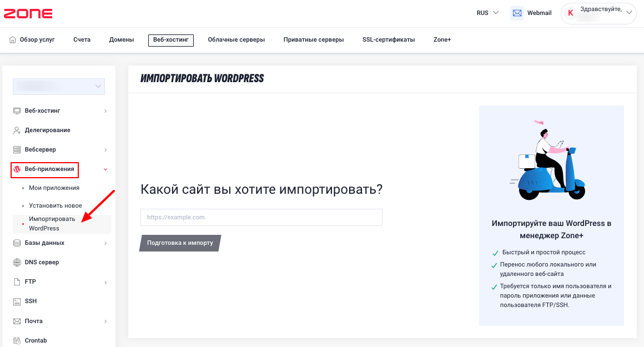This screenshot has height=347, width=644.
Task: Click the https://example.com URL input field
Action: pyautogui.click(x=261, y=217)
